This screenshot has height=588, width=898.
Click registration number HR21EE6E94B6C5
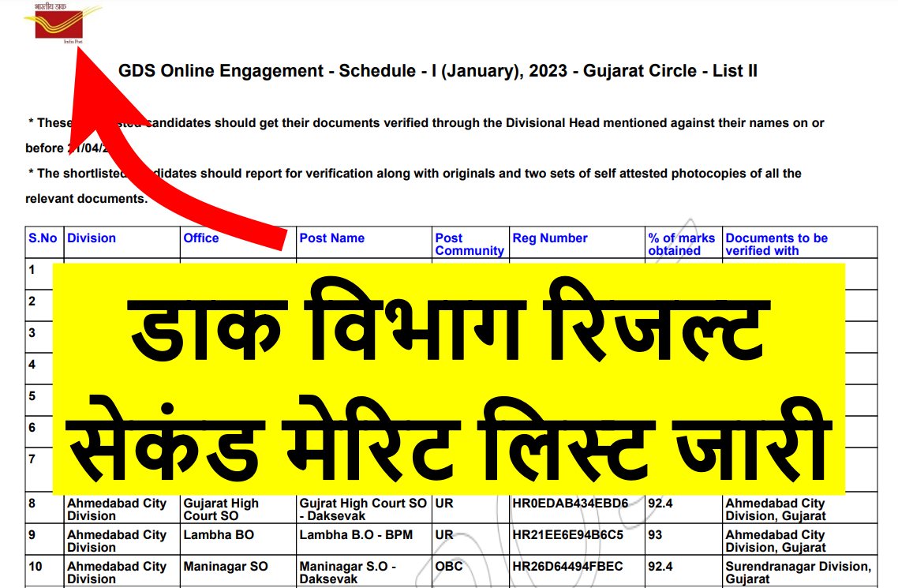click(568, 535)
